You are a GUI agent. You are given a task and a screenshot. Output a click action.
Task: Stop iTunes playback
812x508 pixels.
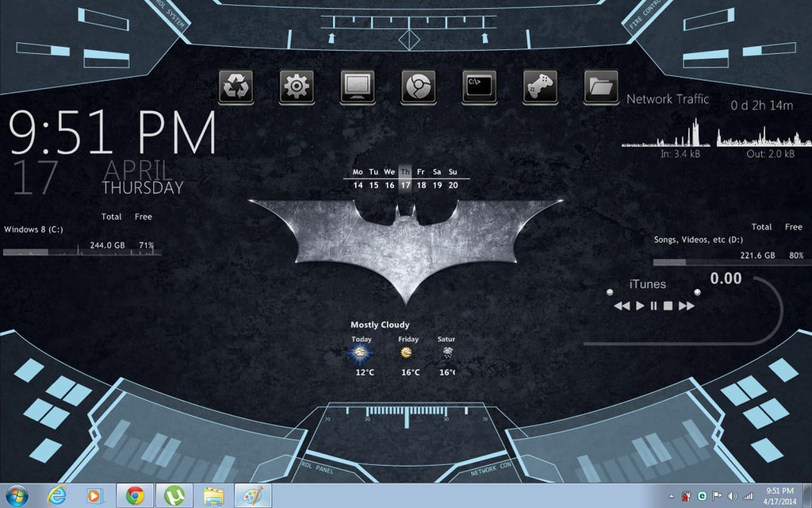(x=668, y=306)
